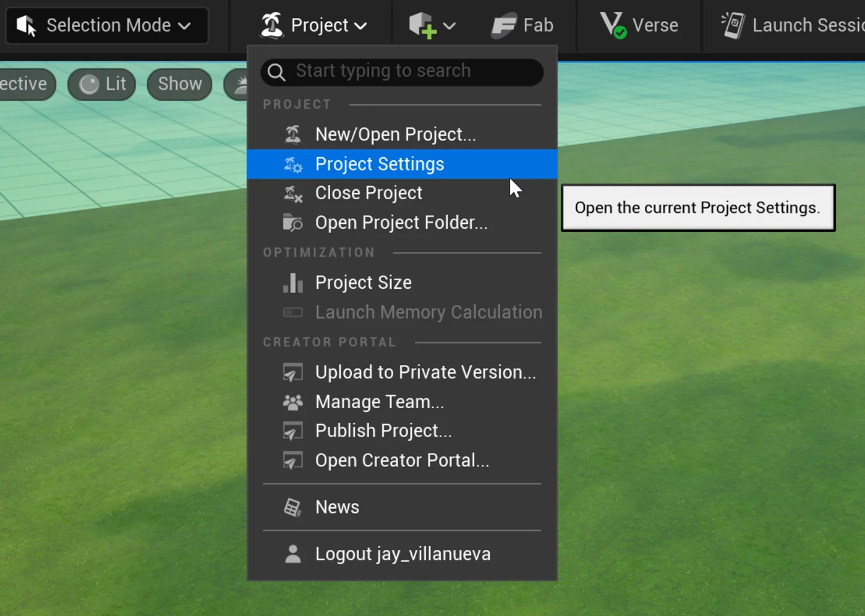Click the New/Open Project icon
The image size is (865, 616).
293,134
